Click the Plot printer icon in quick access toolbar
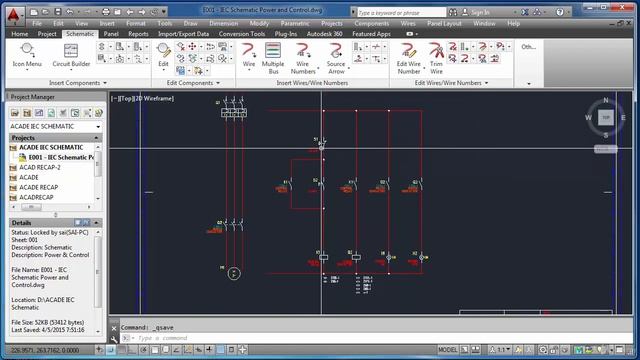This screenshot has width=640, height=360. (106, 12)
